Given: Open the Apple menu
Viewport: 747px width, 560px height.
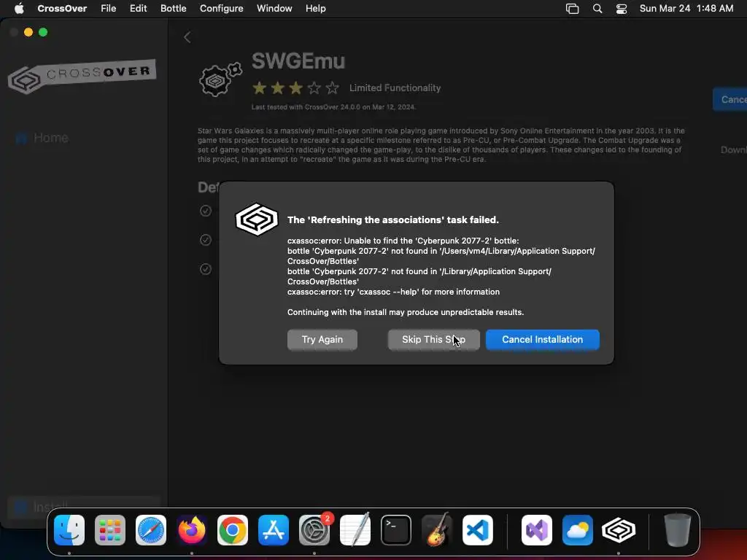Looking at the screenshot, I should 19,8.
